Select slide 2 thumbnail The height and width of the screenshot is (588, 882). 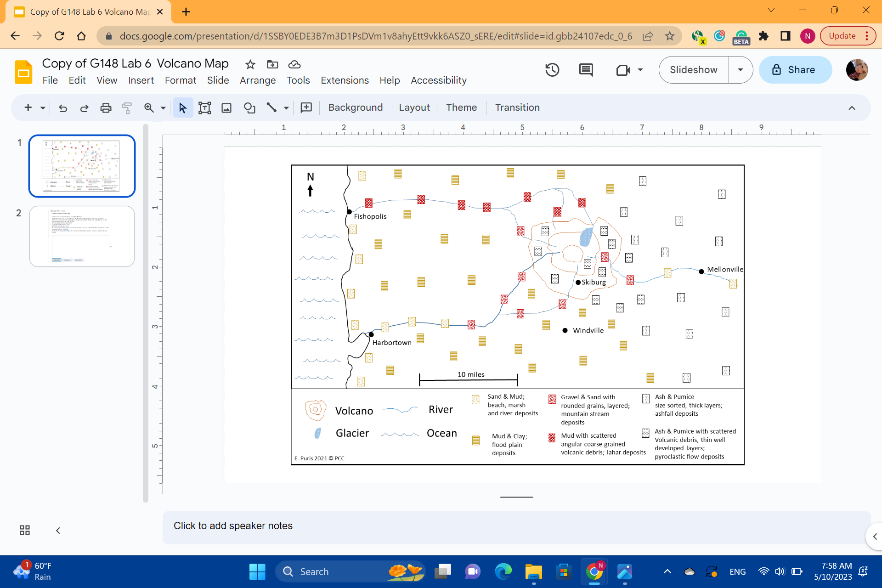coord(82,236)
